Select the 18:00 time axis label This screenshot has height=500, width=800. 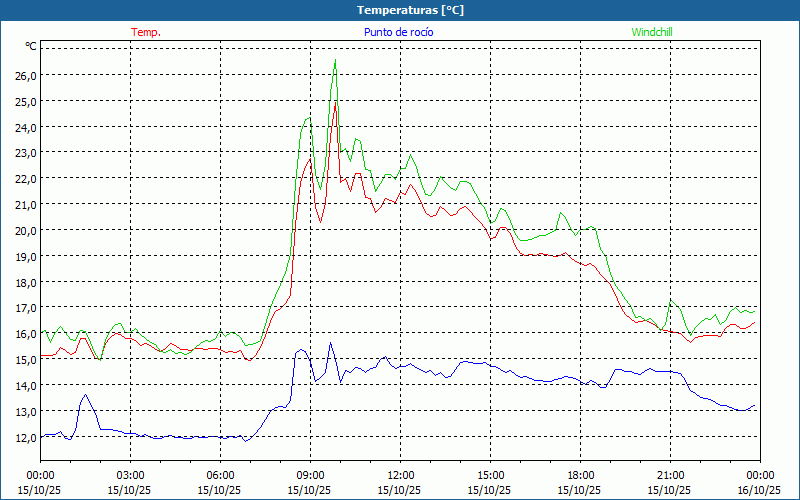tap(580, 475)
